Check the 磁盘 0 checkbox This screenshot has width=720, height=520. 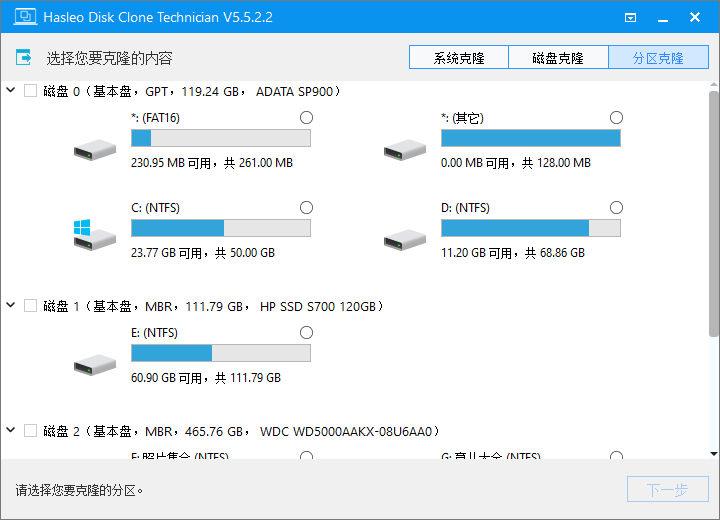click(x=30, y=91)
